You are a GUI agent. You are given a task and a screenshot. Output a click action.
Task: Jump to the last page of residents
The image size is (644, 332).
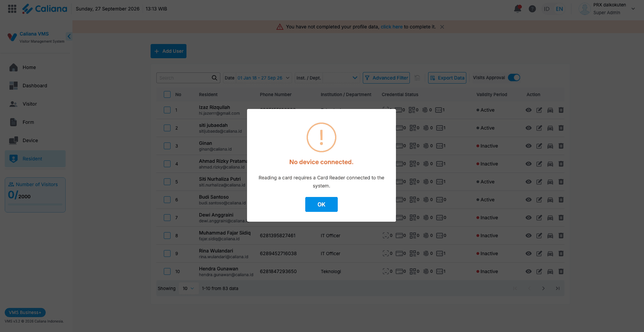tap(557, 288)
